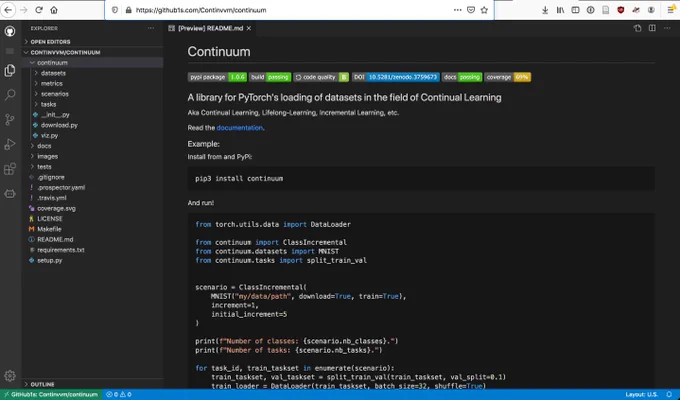The image size is (680, 400).
Task: Click the tracking protection shield icon
Action: pos(114,10)
